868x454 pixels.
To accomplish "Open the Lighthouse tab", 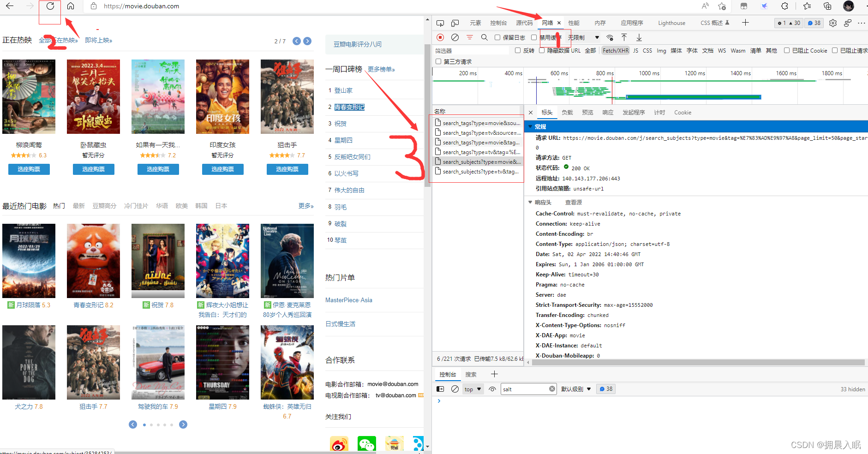I will pos(671,23).
